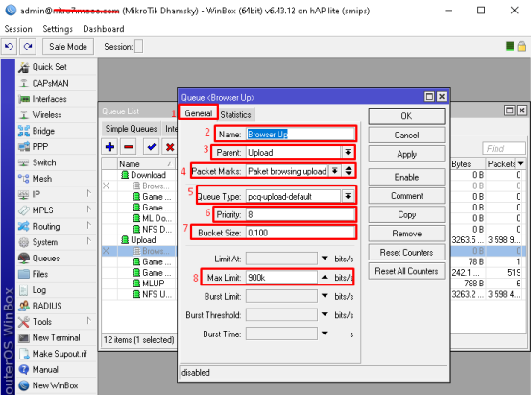Remove queue with red minus icon
Viewport: 532px width, 396px height.
point(129,147)
